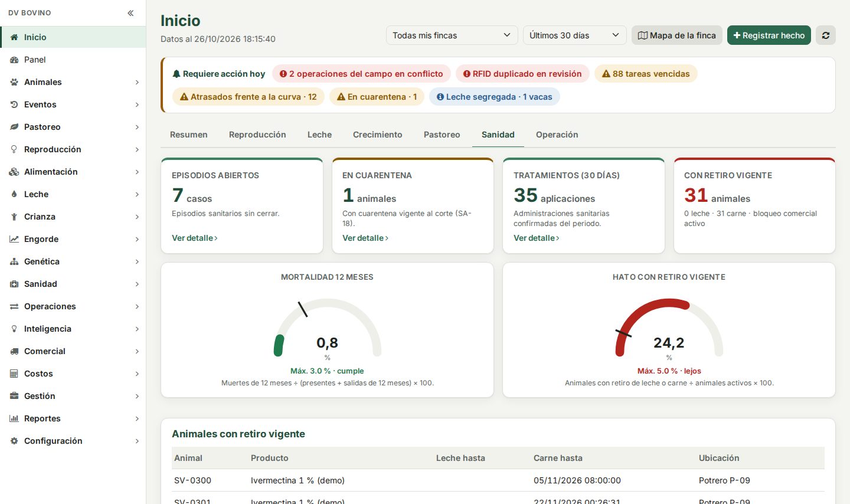Click the Comercial truck icon
This screenshot has width=850, height=504.
click(x=14, y=351)
